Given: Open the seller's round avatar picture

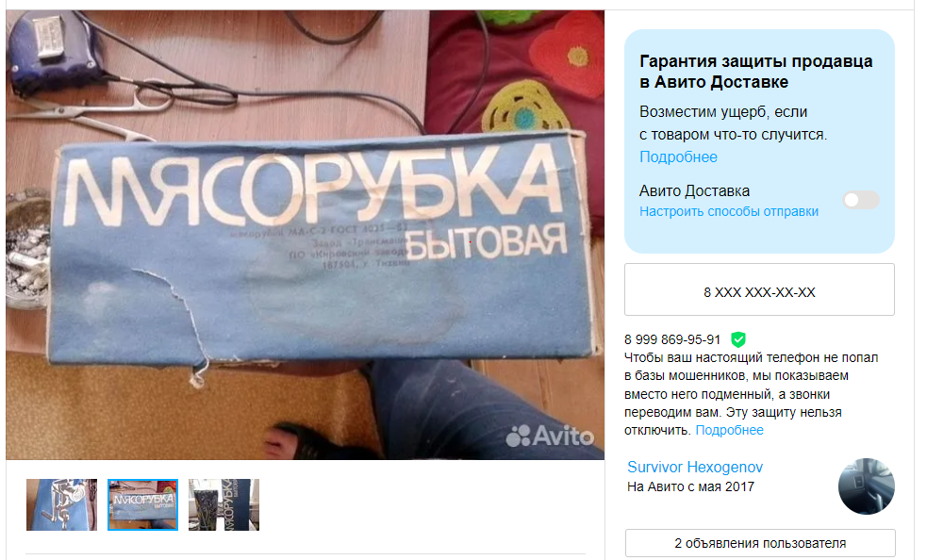Looking at the screenshot, I should click(x=866, y=486).
